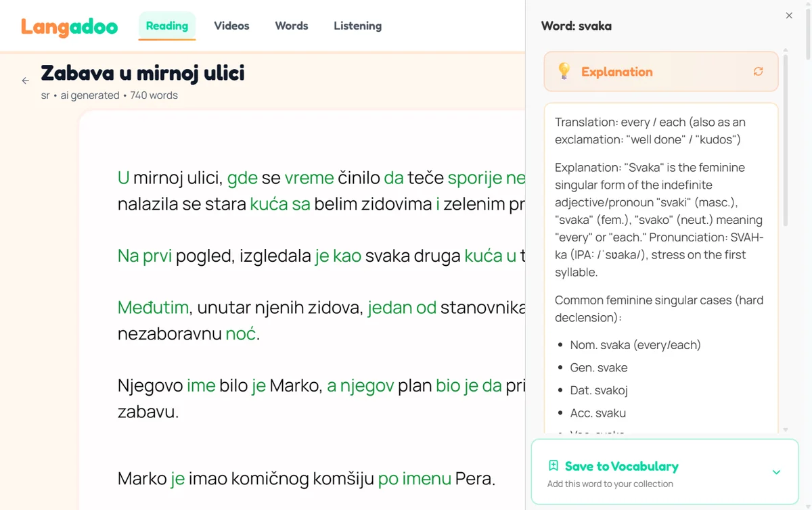
Task: Select the Reading tab
Action: pos(166,26)
